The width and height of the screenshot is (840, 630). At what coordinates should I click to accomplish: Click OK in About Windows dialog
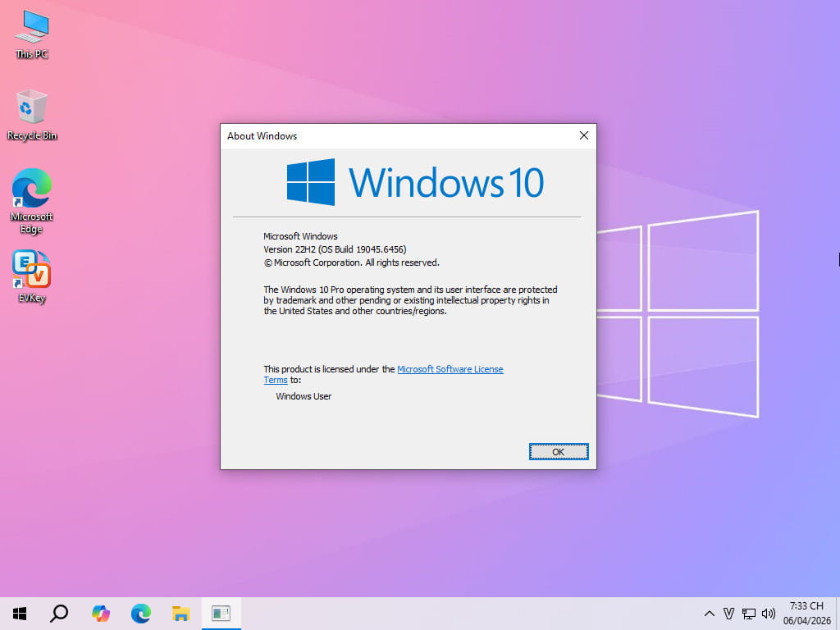point(558,452)
